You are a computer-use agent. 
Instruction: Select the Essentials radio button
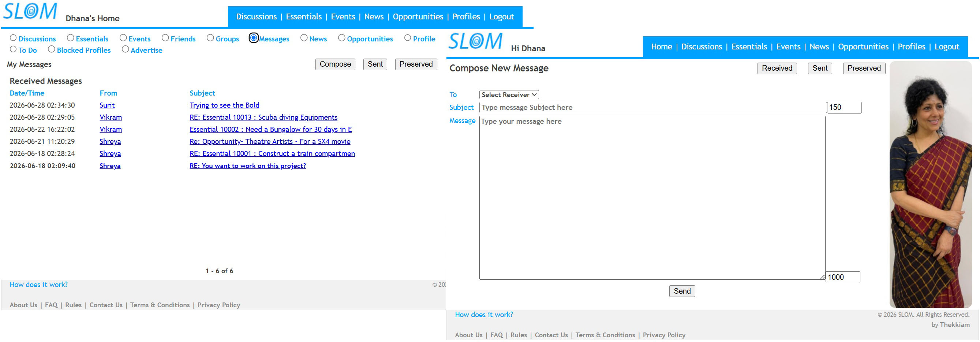coord(70,38)
